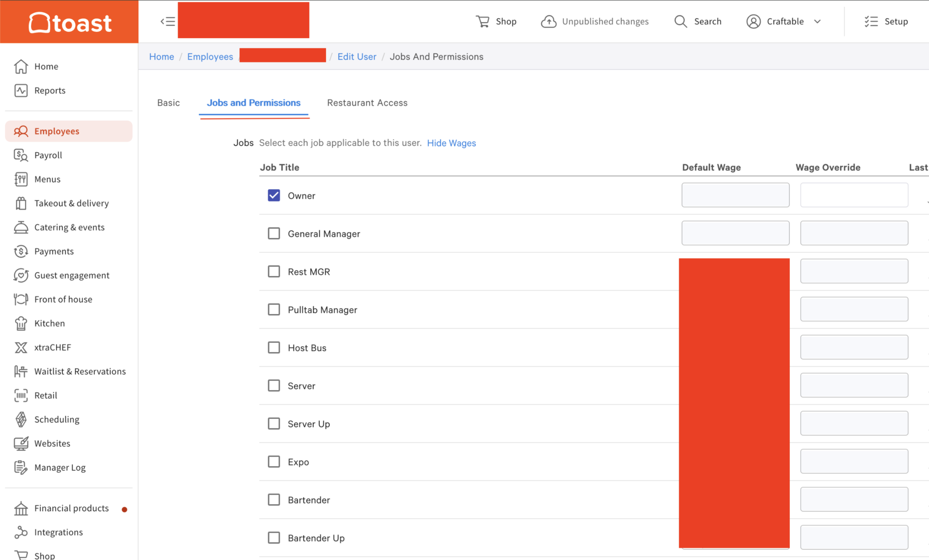
Task: Check the Bartender job checkbox
Action: click(x=274, y=500)
